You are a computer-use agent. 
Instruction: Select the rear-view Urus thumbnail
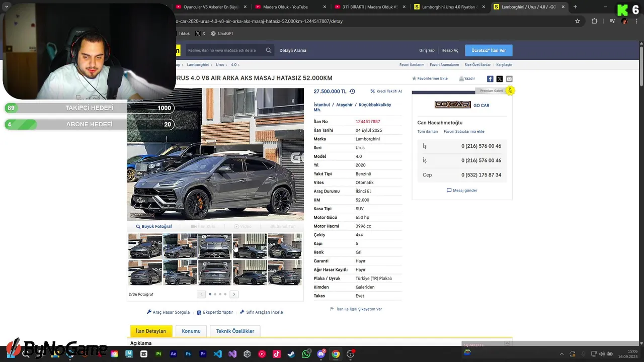pyautogui.click(x=215, y=273)
